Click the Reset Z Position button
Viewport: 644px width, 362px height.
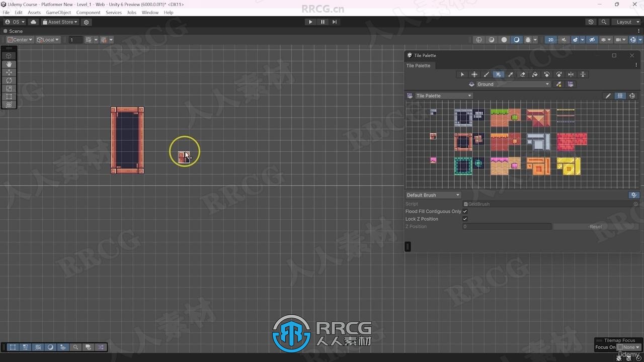[x=596, y=227]
